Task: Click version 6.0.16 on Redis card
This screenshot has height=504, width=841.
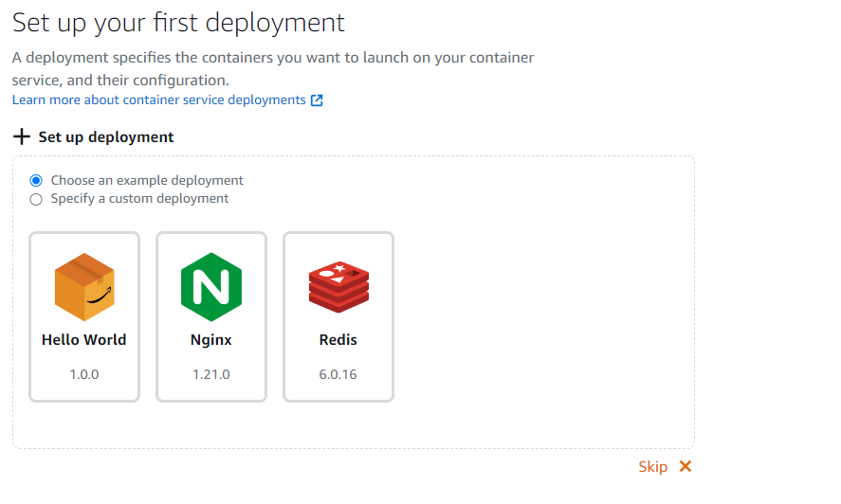Action: pos(338,374)
